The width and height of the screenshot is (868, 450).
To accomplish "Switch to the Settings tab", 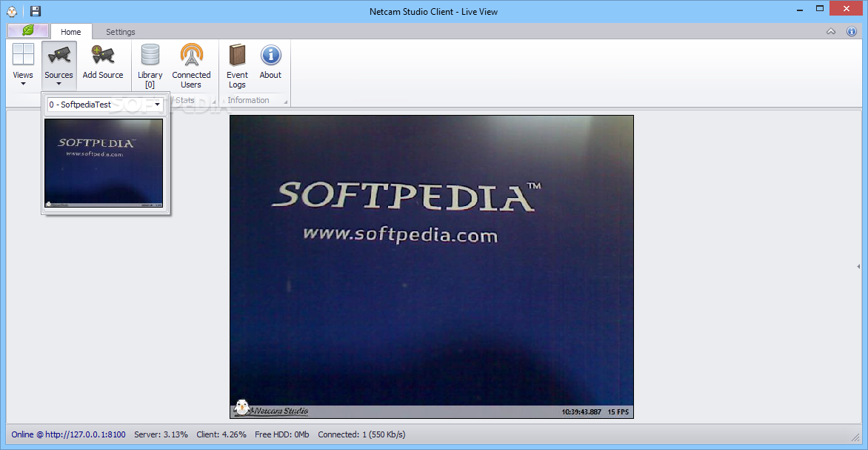I will [x=121, y=32].
